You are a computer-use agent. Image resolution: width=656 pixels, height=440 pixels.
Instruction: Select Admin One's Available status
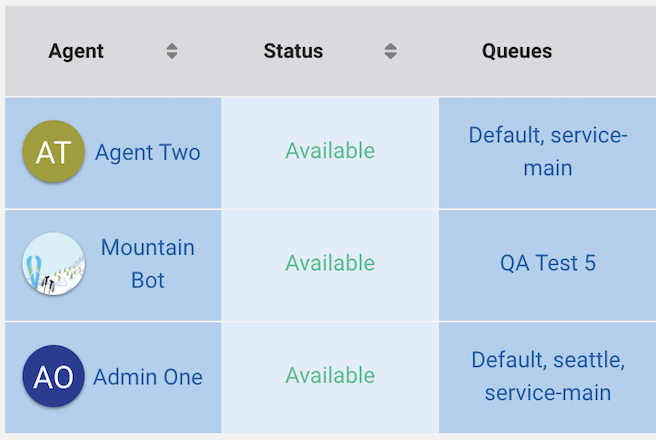click(x=330, y=375)
